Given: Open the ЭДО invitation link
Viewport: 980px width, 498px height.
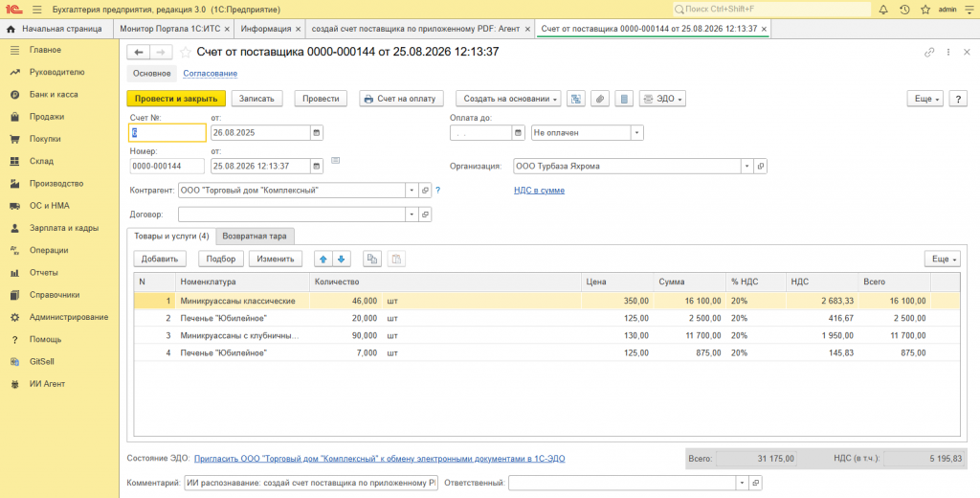Looking at the screenshot, I should [x=379, y=459].
